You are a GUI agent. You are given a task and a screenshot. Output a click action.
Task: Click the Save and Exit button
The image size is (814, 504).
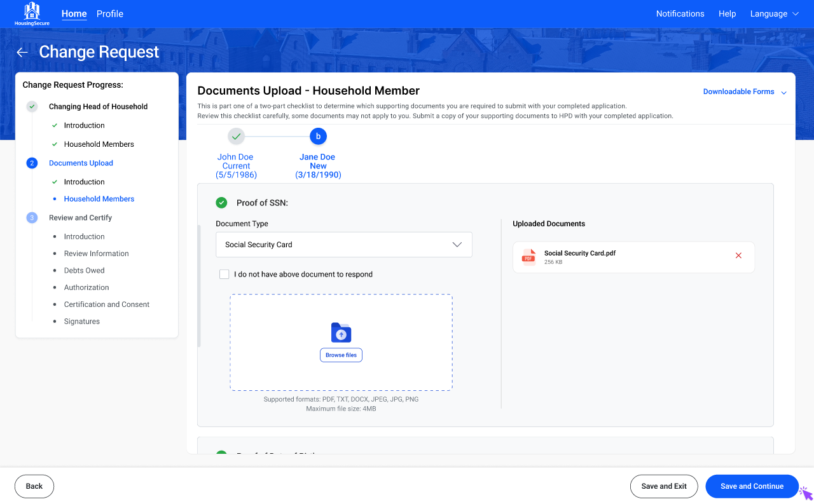point(664,486)
